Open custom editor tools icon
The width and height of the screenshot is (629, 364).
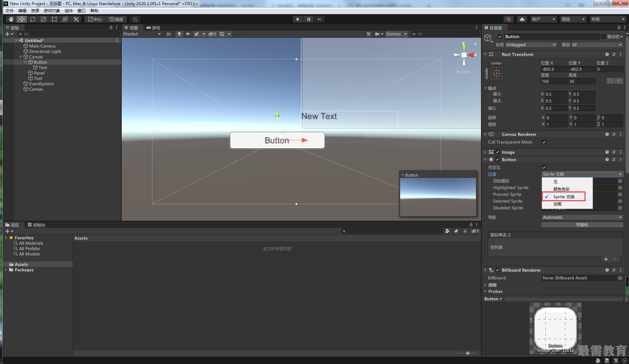76,19
